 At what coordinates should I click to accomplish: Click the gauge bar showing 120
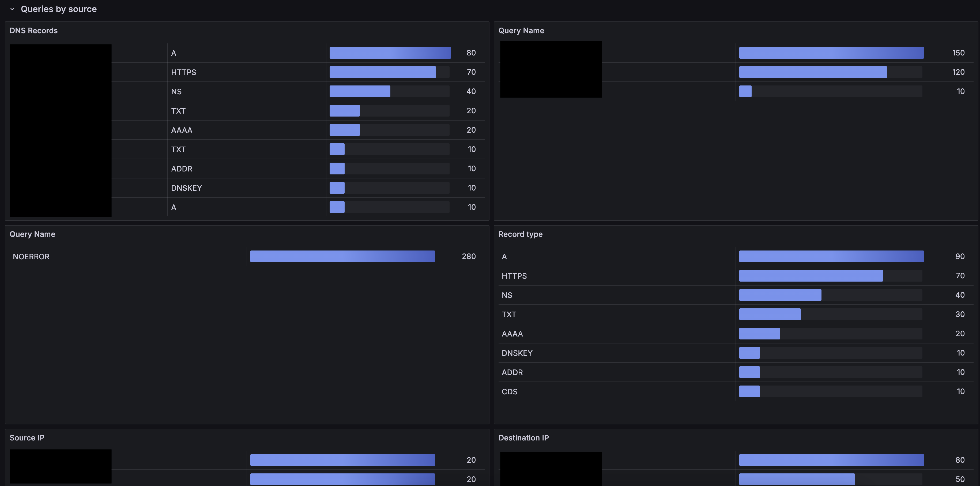813,72
